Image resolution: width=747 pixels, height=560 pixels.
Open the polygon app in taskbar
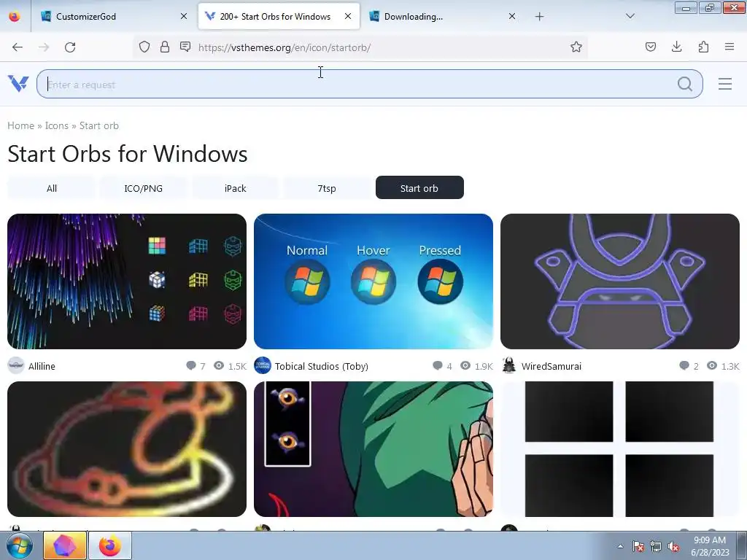[x=65, y=545]
